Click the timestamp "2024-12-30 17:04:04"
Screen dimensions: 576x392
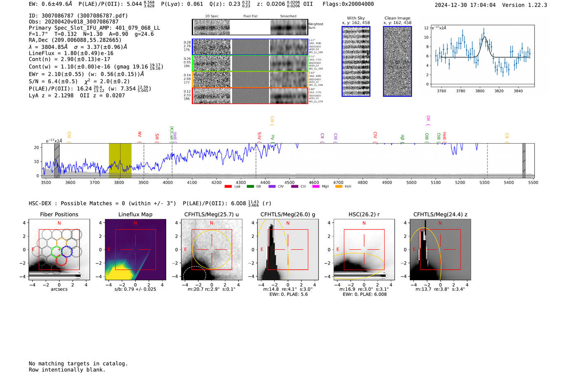(x=465, y=5)
